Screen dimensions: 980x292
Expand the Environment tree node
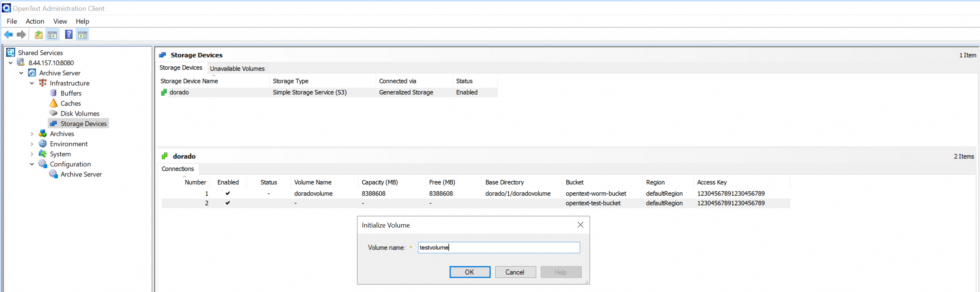32,144
